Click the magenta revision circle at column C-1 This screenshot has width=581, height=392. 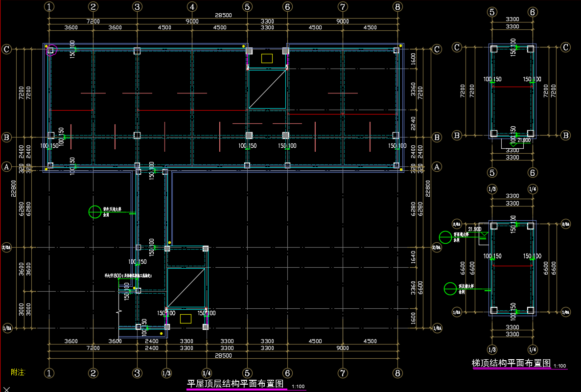(51, 50)
